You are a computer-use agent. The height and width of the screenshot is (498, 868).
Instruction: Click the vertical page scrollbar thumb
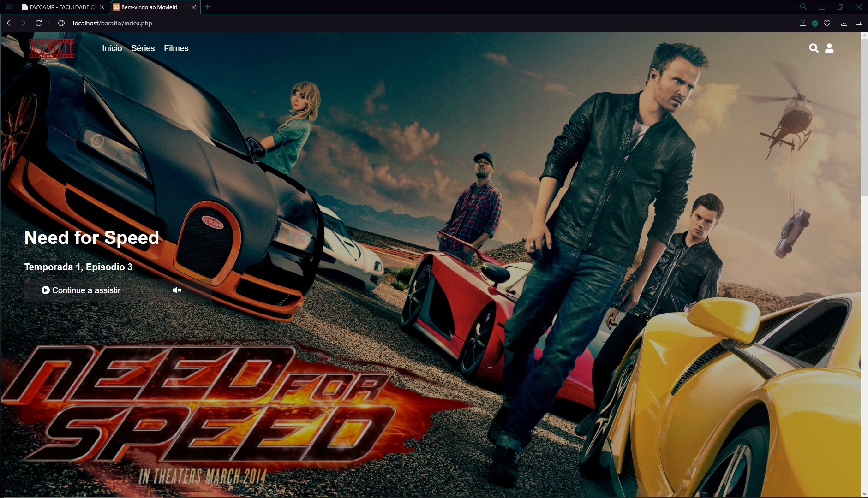click(x=864, y=118)
